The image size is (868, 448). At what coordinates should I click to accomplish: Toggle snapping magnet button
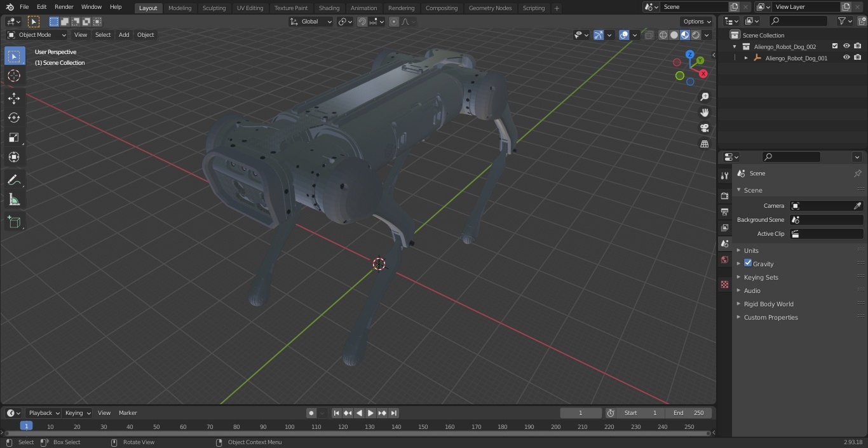(362, 22)
